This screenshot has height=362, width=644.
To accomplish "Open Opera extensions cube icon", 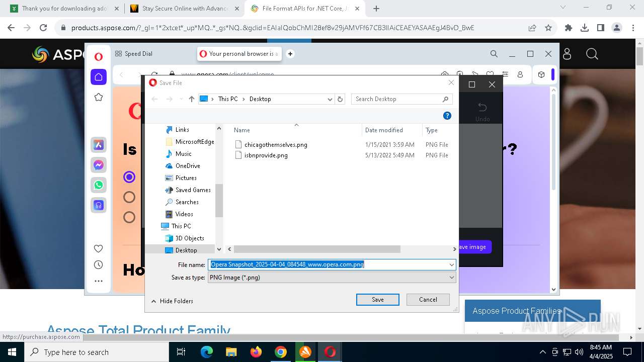I will (x=541, y=74).
